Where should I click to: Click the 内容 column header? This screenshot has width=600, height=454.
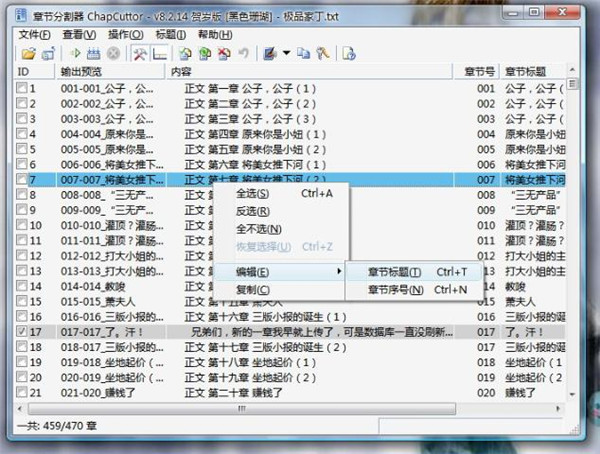[310, 72]
